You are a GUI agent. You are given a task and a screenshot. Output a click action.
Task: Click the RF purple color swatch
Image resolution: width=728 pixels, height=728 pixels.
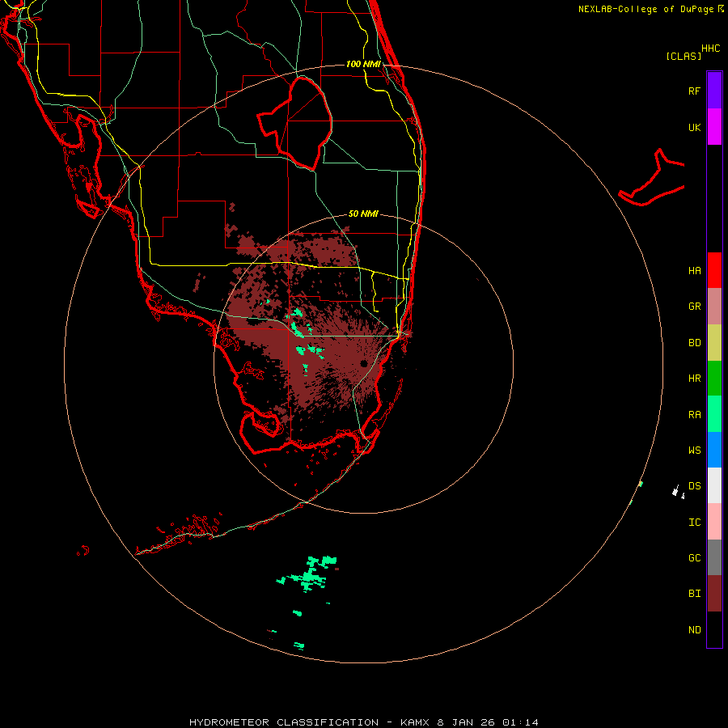coord(714,90)
